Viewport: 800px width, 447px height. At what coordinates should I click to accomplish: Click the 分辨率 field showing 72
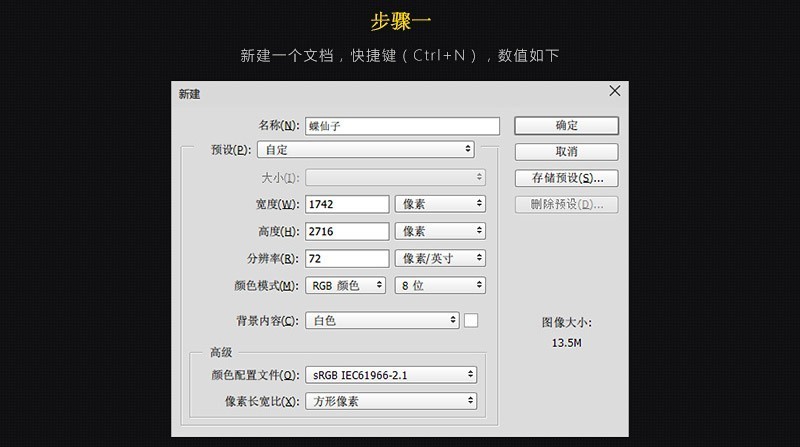pos(347,258)
